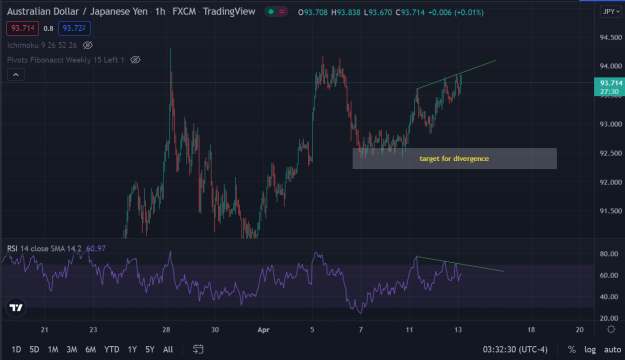The width and height of the screenshot is (625, 360).
Task: Toggle visibility of Pivots Fibonacci Weekly indicator
Action: 136,60
